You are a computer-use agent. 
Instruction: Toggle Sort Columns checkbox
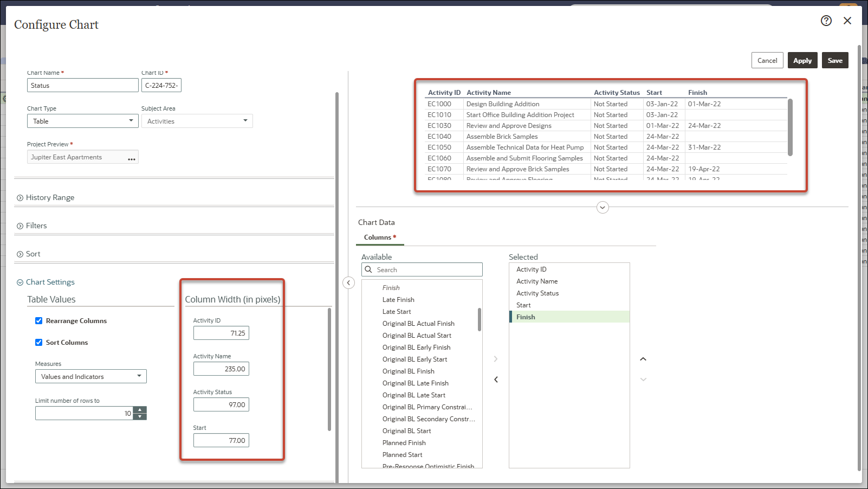39,343
